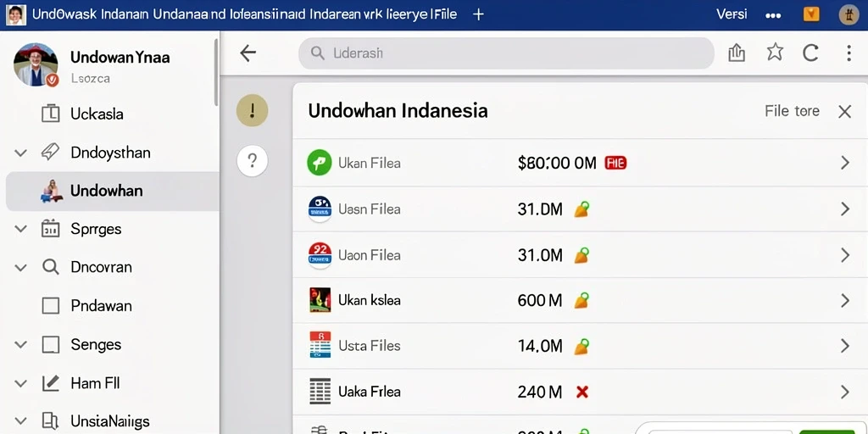
Task: Click the tag icon beside 31.DM
Action: (581, 209)
